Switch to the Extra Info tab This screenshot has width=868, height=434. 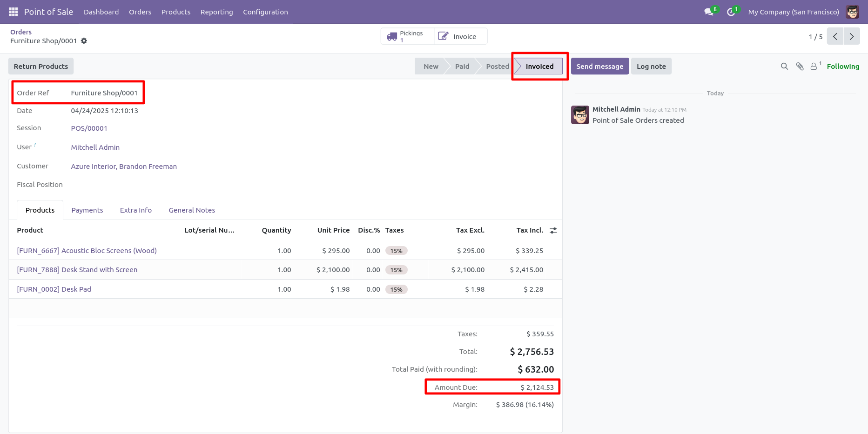136,210
